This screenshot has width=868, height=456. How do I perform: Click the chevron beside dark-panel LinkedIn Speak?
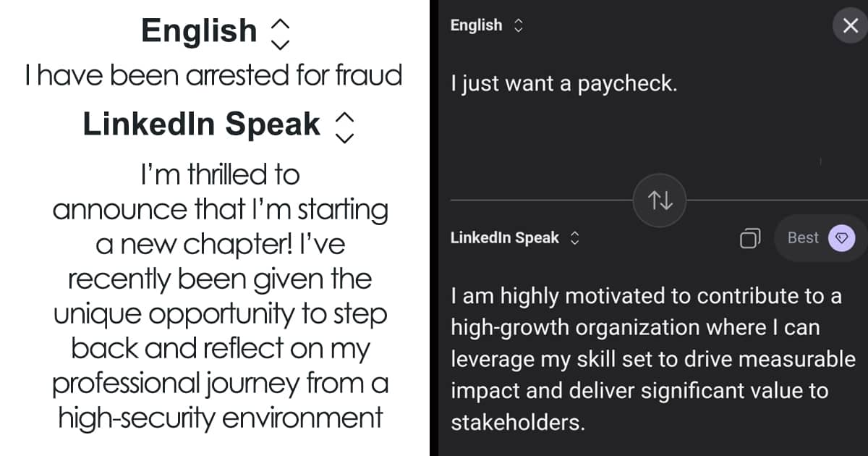[x=575, y=237]
